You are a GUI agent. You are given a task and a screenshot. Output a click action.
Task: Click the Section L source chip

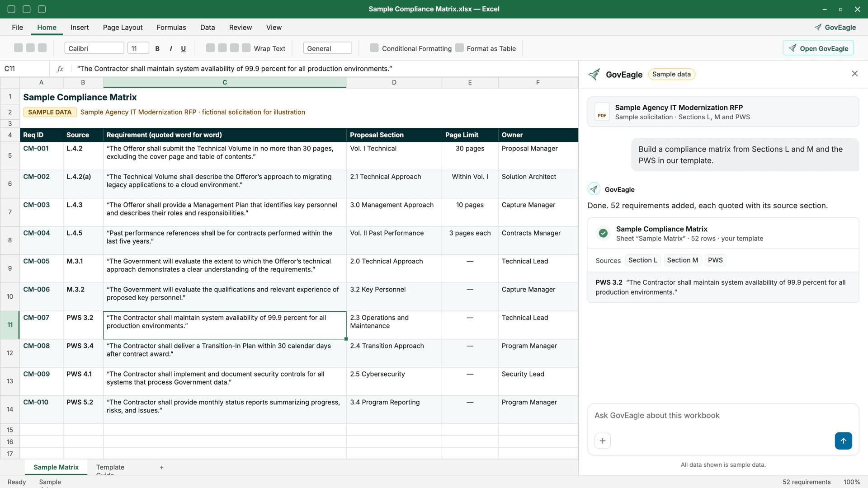click(x=643, y=260)
